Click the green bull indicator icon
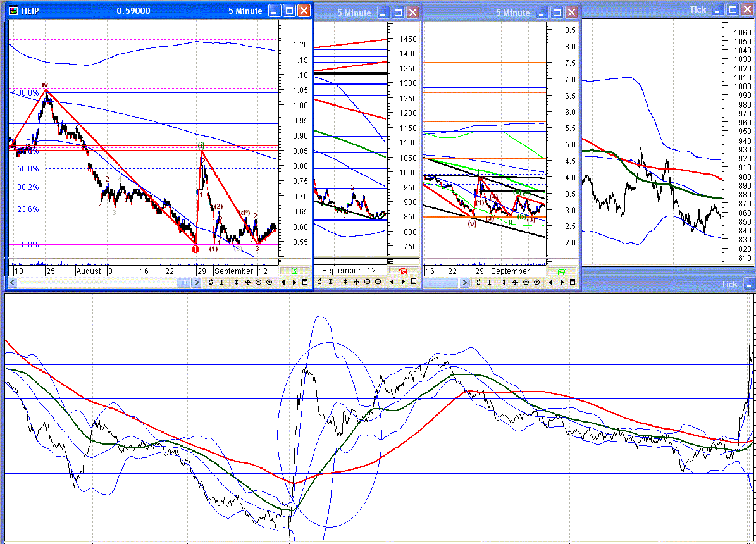756x544 pixels. click(x=562, y=271)
